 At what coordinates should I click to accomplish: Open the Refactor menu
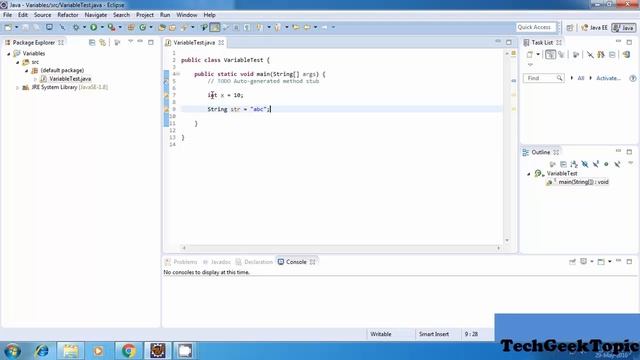click(68, 15)
